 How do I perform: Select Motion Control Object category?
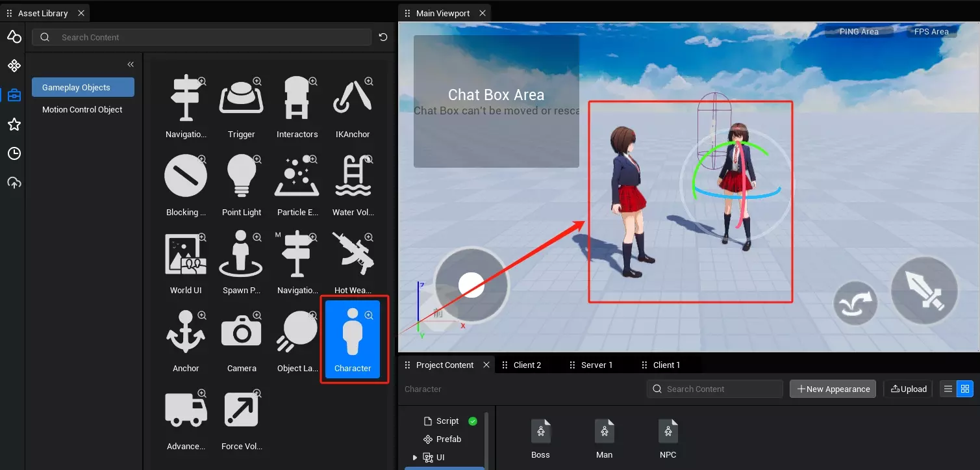pos(83,109)
